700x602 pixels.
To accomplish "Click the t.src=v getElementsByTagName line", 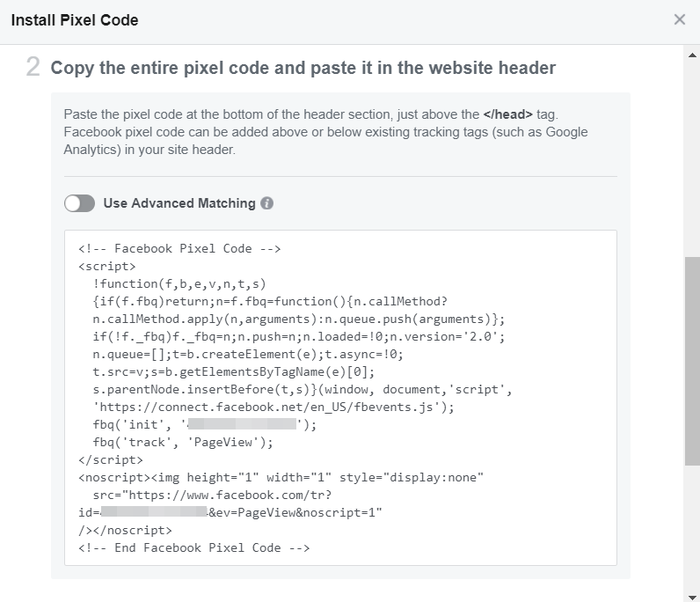I will [x=234, y=371].
